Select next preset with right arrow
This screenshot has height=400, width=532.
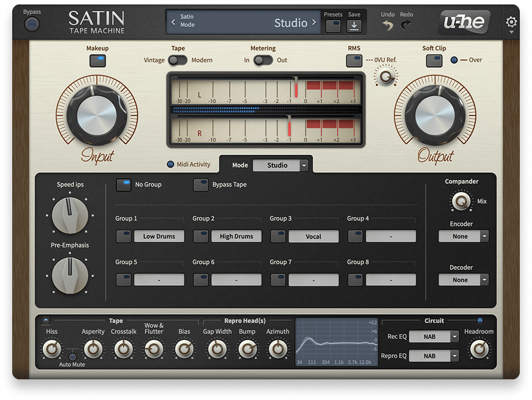tap(314, 22)
